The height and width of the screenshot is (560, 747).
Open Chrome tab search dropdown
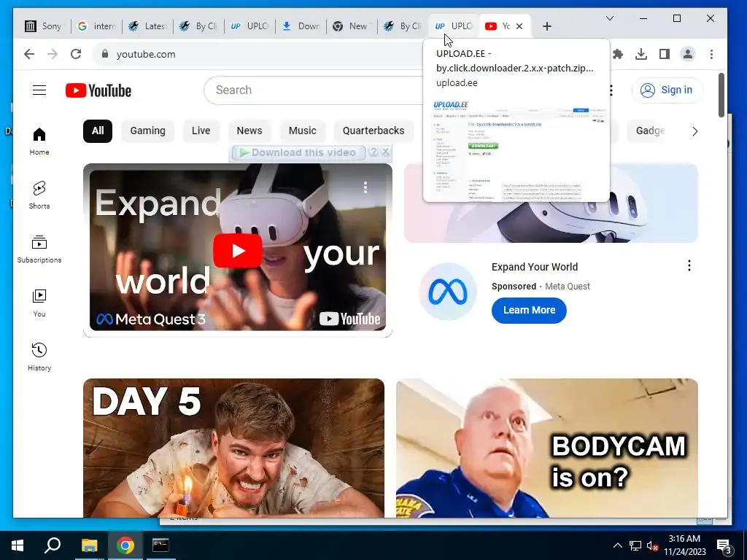(610, 18)
